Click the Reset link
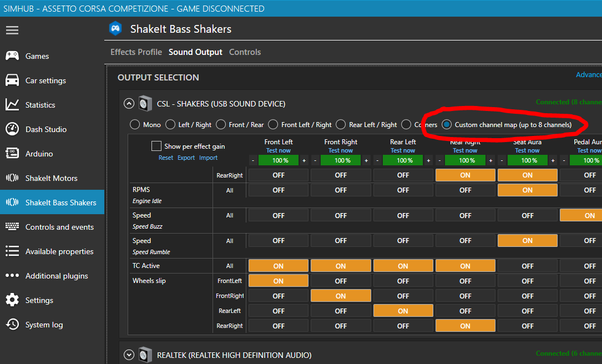602x364 pixels. 166,158
